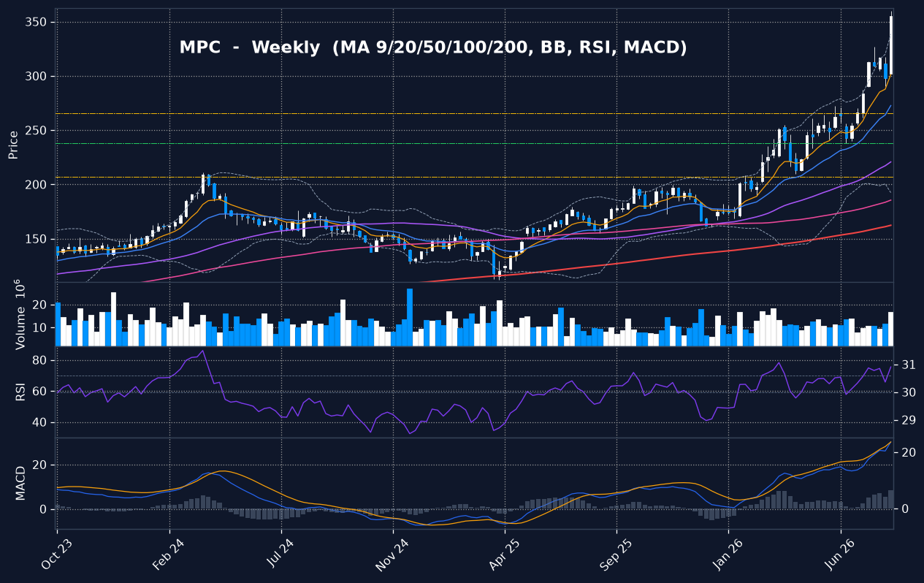Click the Volume axis title
Viewport: 924px width, 583px height.
pyautogui.click(x=20, y=314)
